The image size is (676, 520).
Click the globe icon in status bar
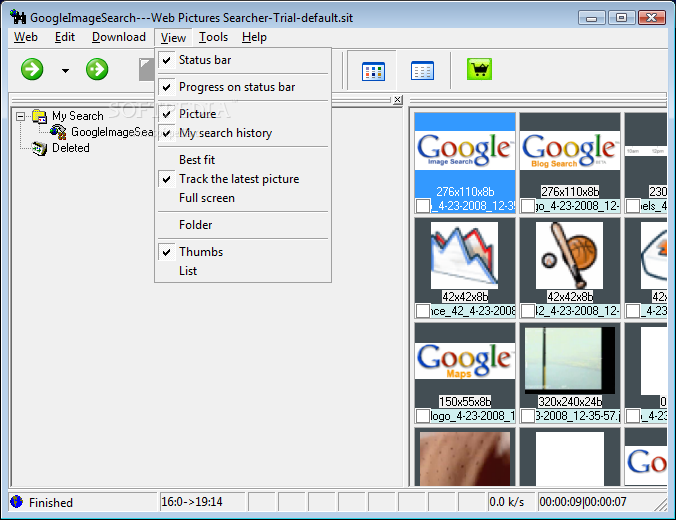pos(16,502)
